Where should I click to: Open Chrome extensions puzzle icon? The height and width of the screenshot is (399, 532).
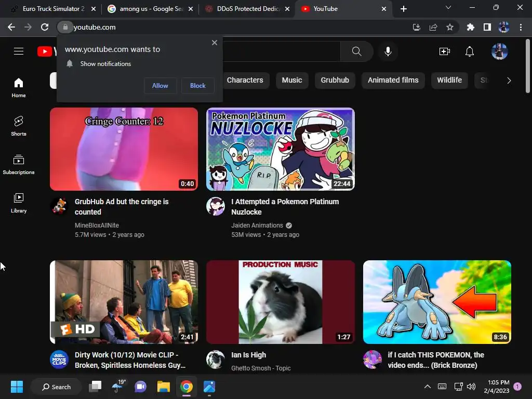[470, 27]
